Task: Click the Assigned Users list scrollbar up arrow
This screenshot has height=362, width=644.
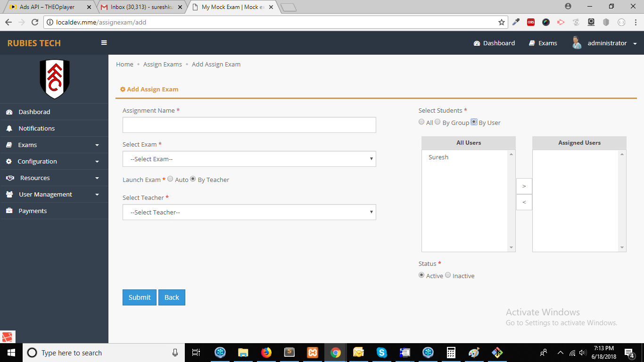Action: tap(622, 154)
